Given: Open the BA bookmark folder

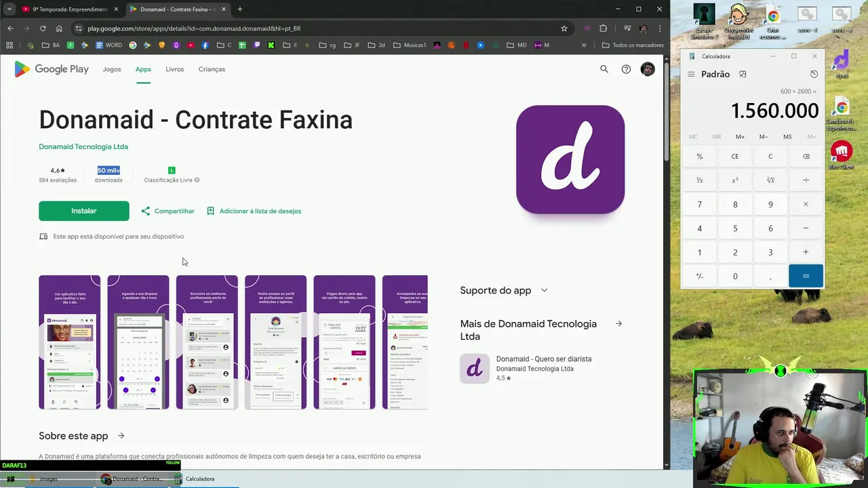Looking at the screenshot, I should tap(50, 45).
